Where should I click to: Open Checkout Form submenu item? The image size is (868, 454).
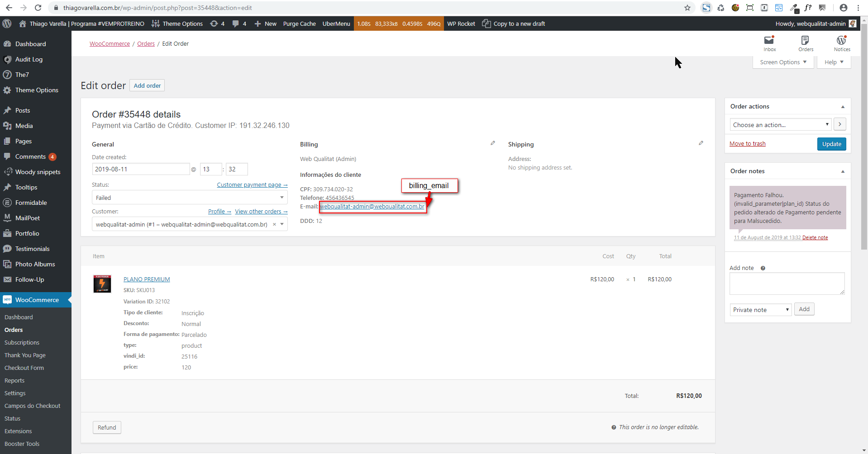click(x=24, y=368)
